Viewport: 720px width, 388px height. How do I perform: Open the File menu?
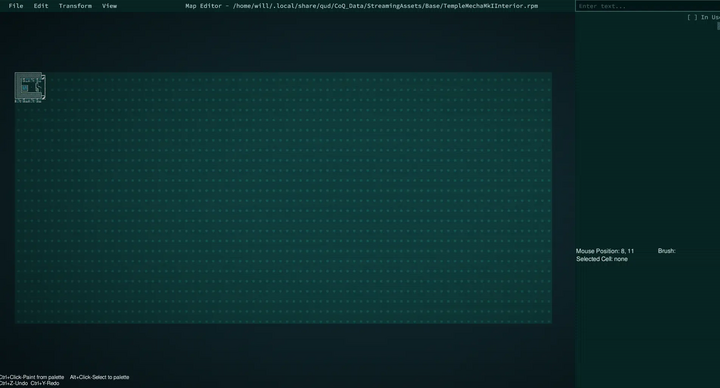(16, 6)
